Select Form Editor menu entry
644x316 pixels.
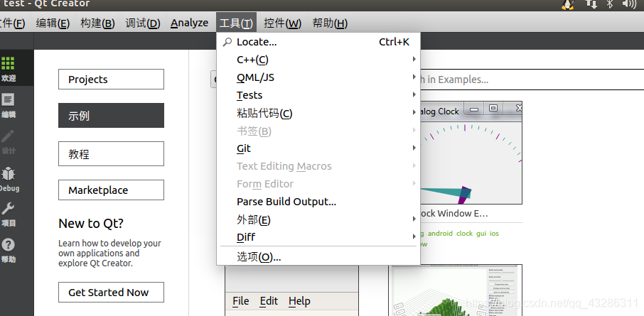(318, 184)
